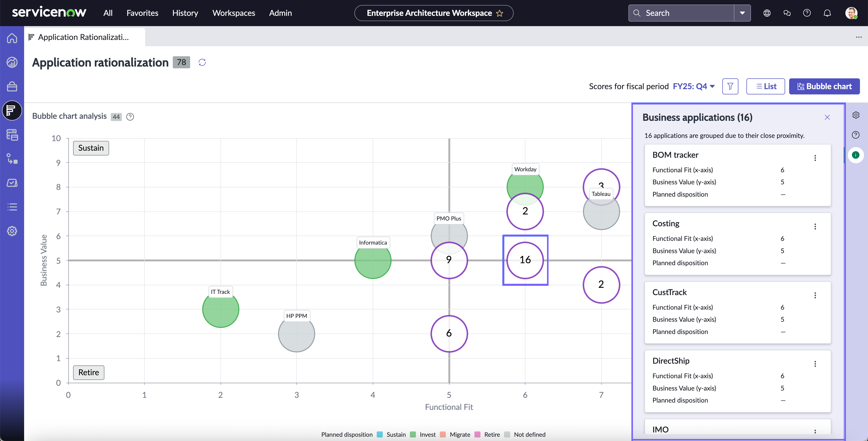Show Bubble chart analysis help tooltip
Image resolution: width=868 pixels, height=441 pixels.
tap(130, 117)
